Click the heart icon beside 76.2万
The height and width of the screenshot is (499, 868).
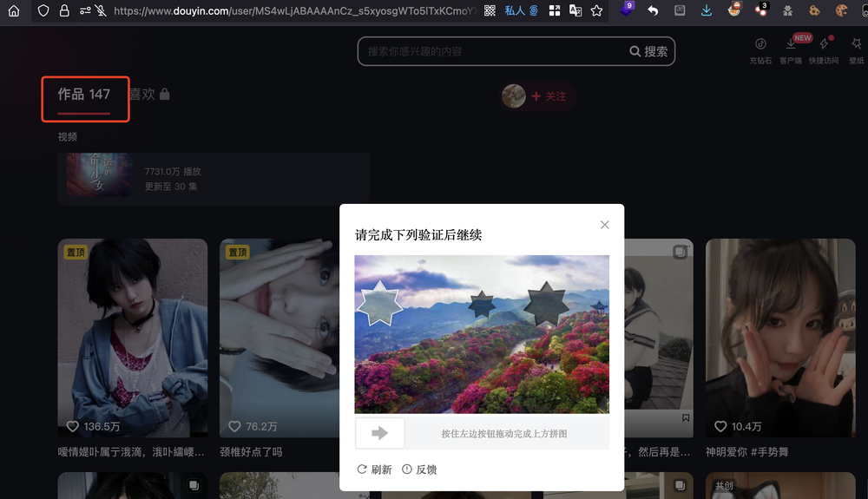[234, 426]
